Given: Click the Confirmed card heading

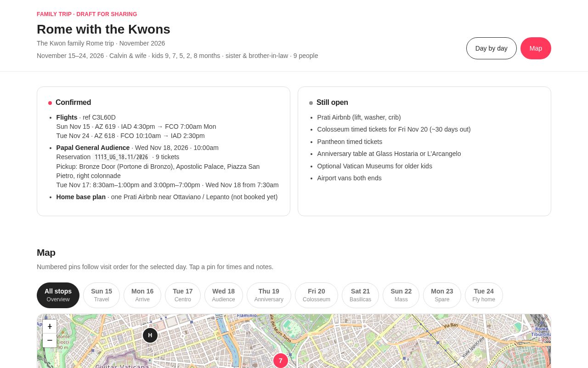Looking at the screenshot, I should pos(73,103).
